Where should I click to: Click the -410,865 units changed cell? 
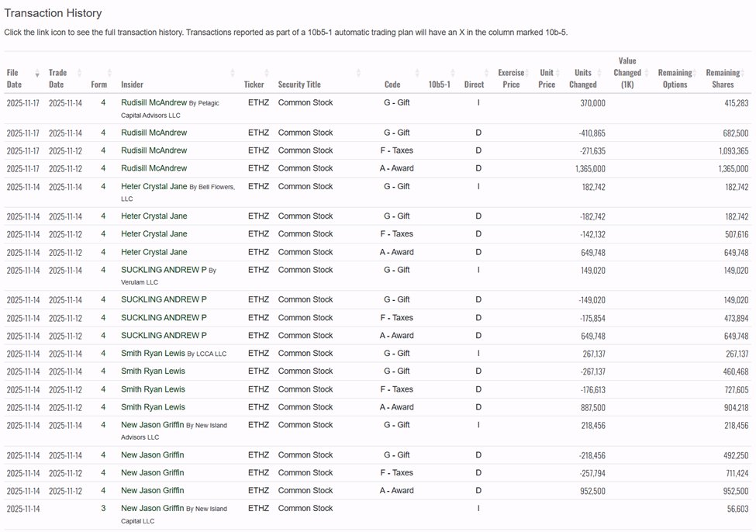point(592,133)
